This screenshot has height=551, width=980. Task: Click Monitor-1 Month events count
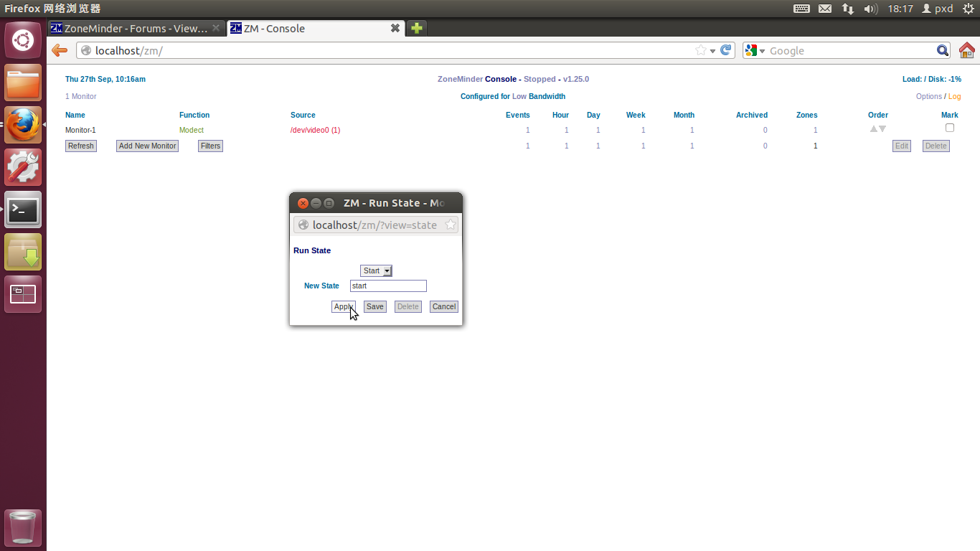pos(692,130)
